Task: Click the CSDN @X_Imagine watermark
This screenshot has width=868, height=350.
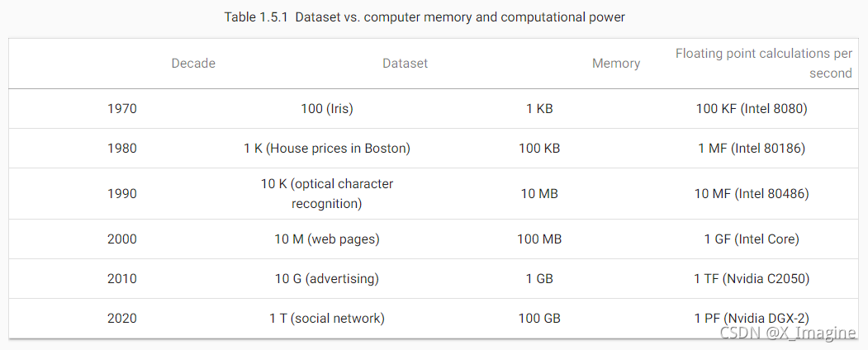Action: click(786, 332)
